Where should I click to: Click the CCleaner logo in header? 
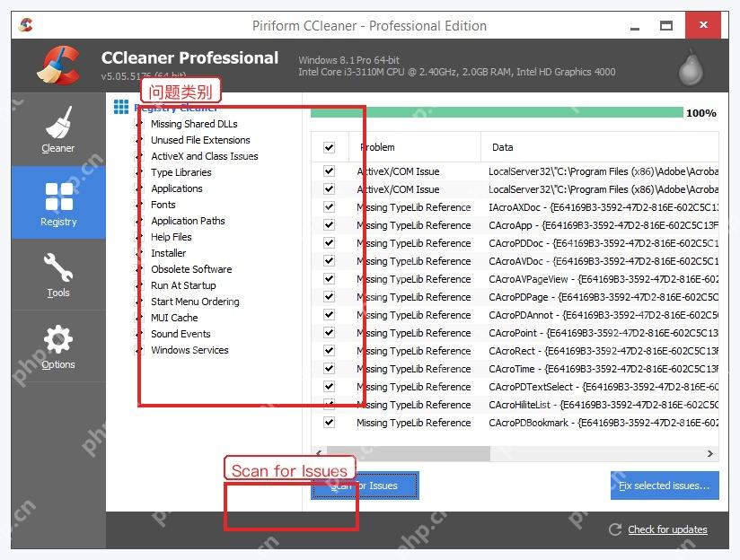pos(58,66)
